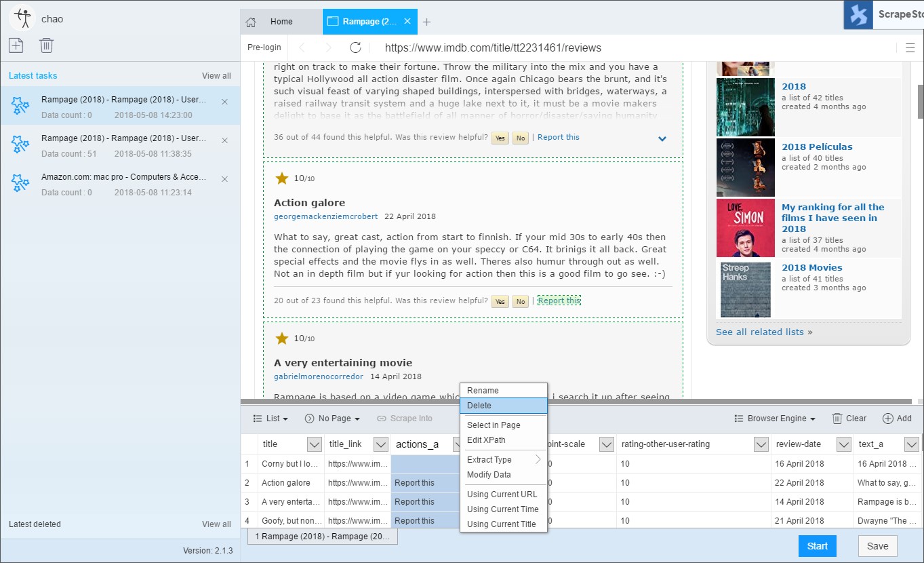Open gabrielmorenocorredor user profile link
This screenshot has width=924, height=563.
319,376
